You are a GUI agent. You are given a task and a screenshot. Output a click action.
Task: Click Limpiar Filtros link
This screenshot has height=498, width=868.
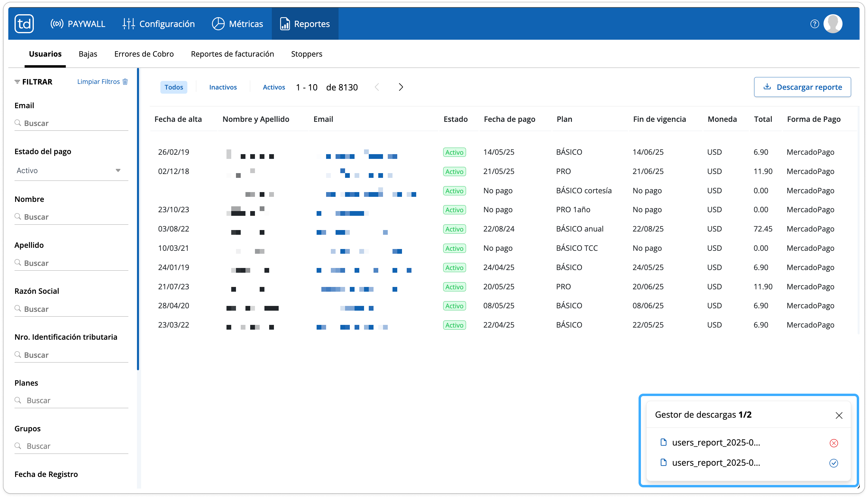[98, 82]
